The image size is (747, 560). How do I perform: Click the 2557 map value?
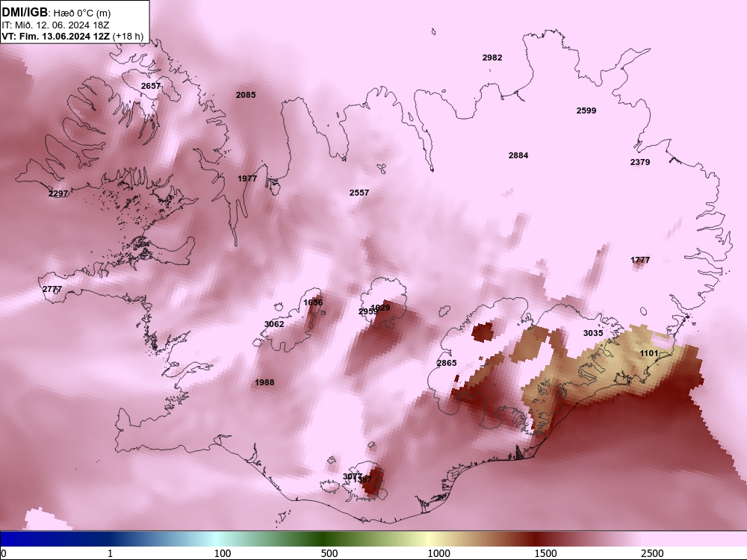(x=359, y=193)
